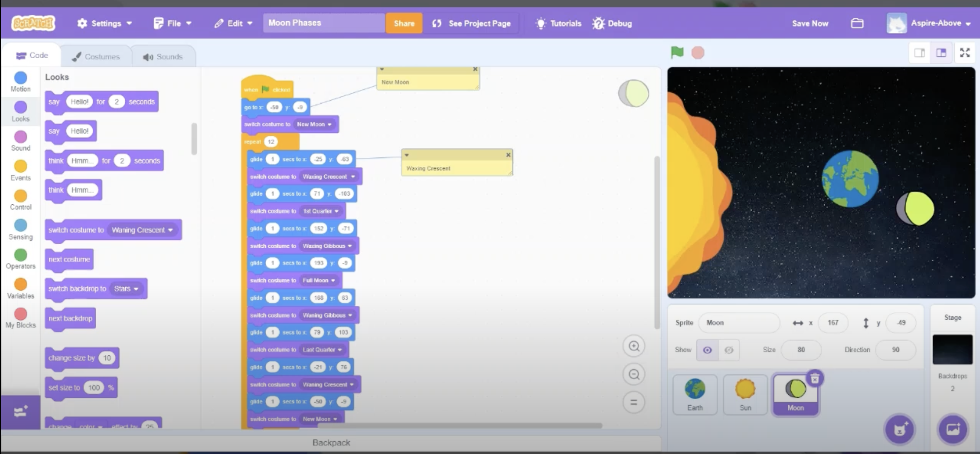Switch to small stage layout
The image size is (980, 454).
(919, 53)
